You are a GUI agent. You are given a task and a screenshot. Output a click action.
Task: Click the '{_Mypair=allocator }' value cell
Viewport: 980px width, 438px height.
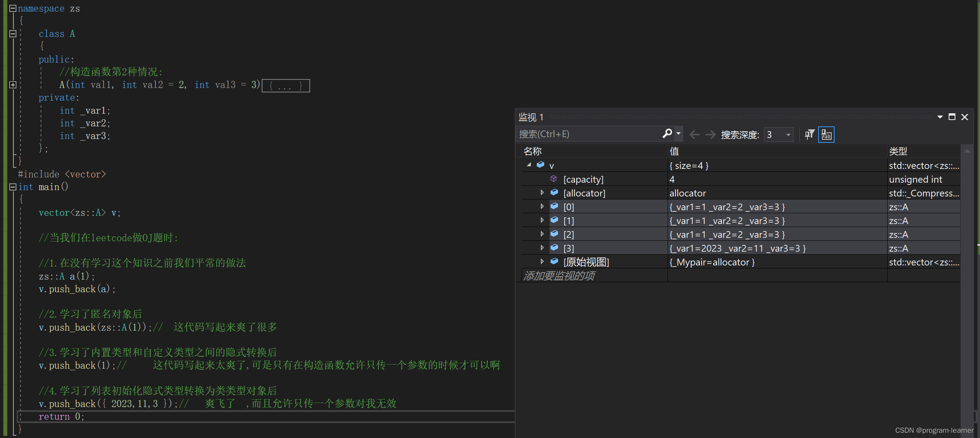712,262
